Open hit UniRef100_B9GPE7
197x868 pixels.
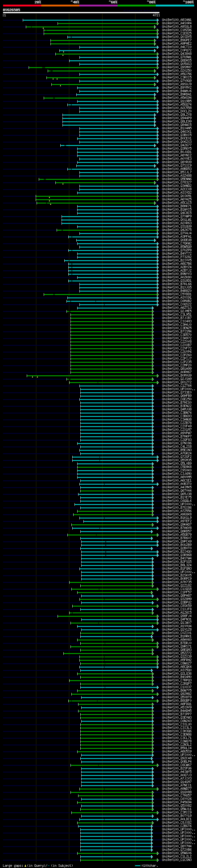point(176,40)
